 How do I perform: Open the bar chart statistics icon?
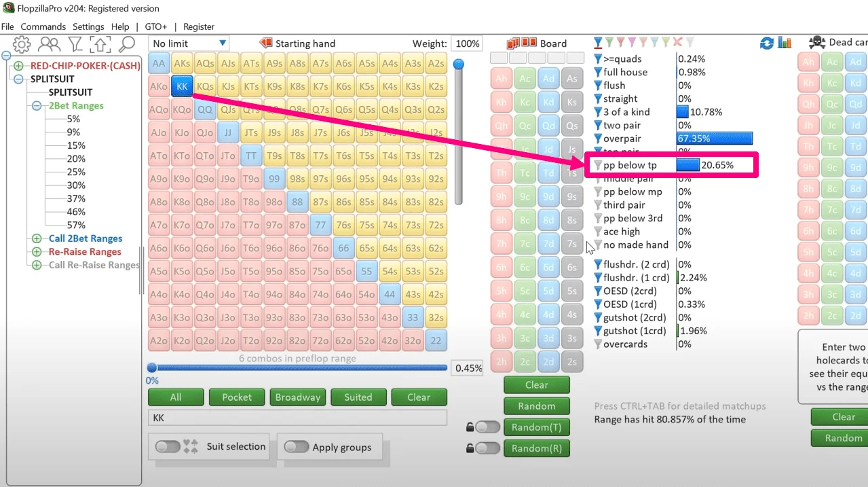[x=785, y=43]
